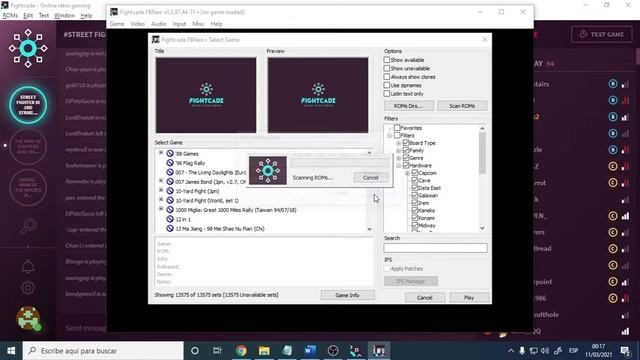
Task: Click the user avatar at sidebar bottom
Action: click(x=28, y=318)
